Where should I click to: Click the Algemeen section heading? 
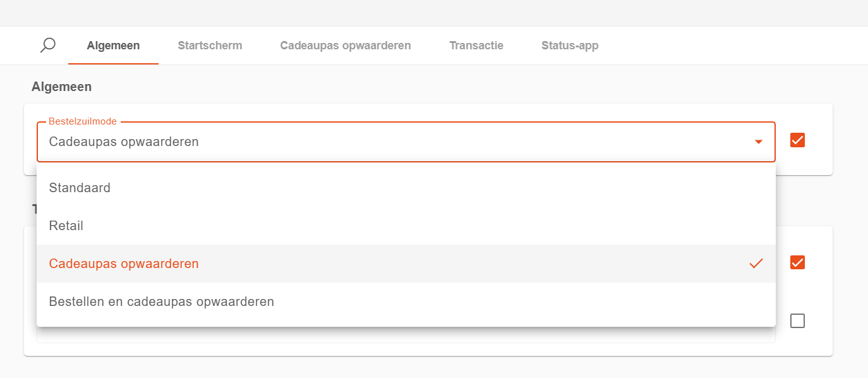pos(61,87)
